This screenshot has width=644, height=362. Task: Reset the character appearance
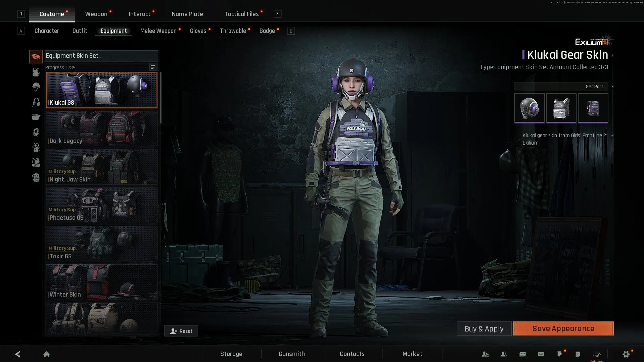(x=181, y=331)
